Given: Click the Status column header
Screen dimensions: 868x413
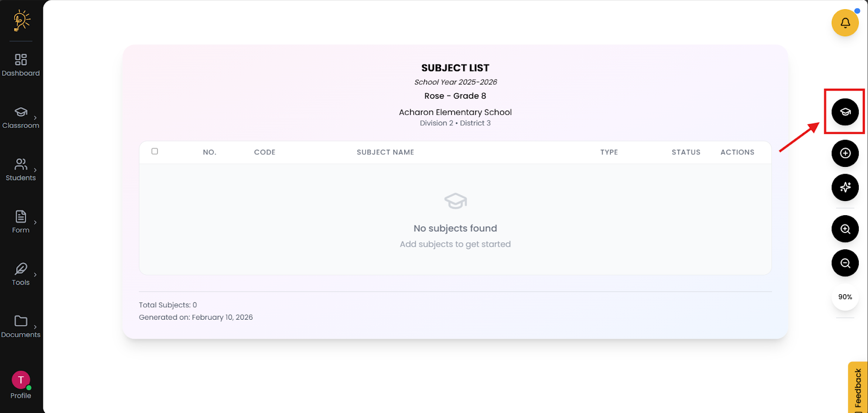Looking at the screenshot, I should tap(686, 152).
